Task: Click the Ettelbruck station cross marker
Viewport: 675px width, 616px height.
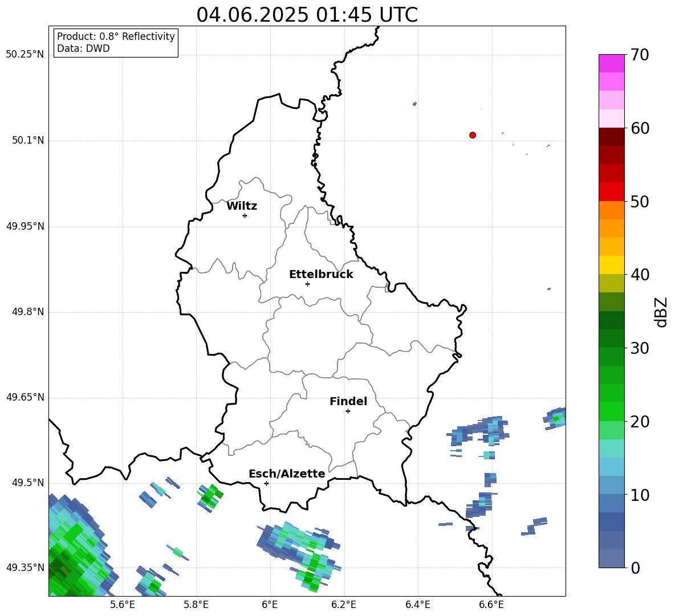Action: tap(307, 284)
